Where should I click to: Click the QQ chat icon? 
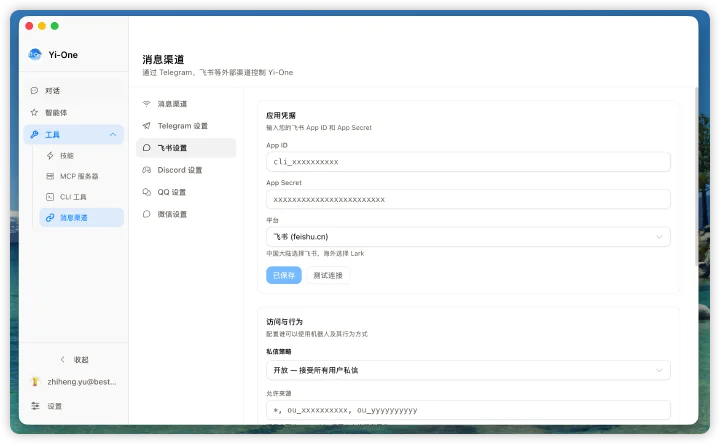coord(146,192)
